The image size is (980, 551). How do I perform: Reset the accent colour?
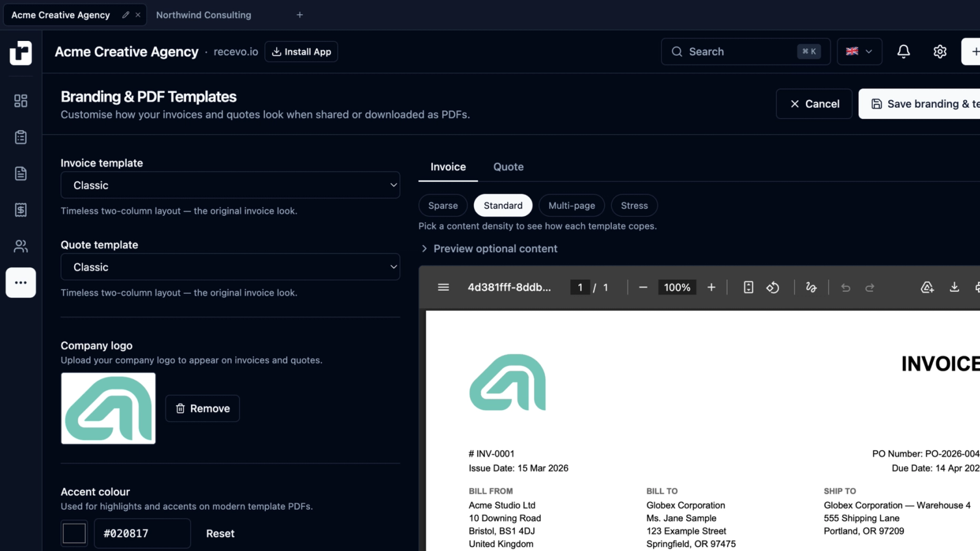(220, 533)
